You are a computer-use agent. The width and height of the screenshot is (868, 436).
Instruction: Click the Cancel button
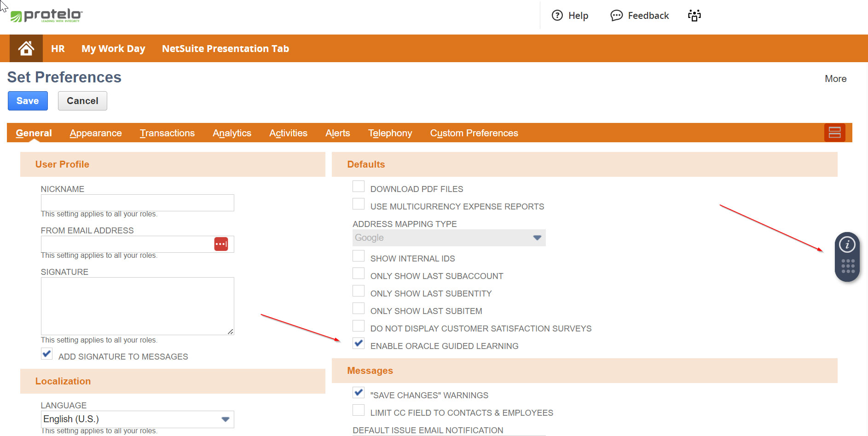[82, 101]
